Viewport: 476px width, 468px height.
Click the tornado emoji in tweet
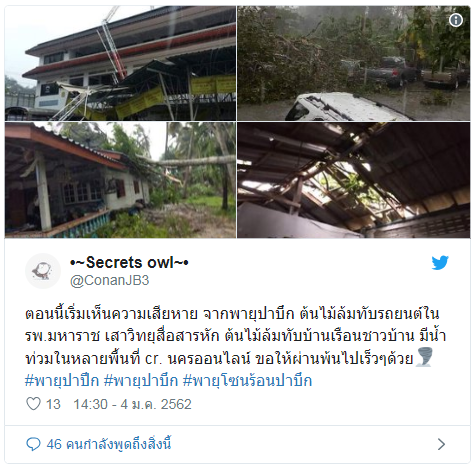point(424,357)
